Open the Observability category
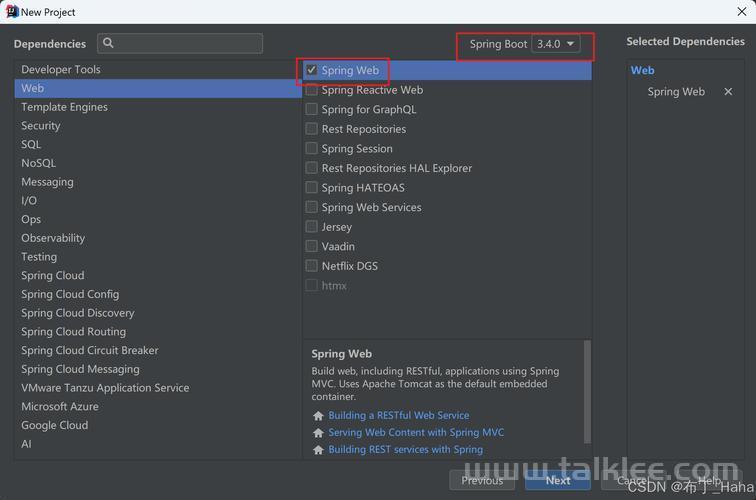The width and height of the screenshot is (756, 500). (x=158, y=238)
